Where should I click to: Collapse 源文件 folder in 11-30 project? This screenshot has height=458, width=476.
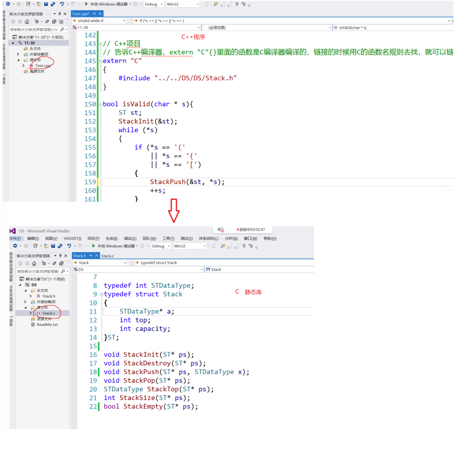pos(18,60)
